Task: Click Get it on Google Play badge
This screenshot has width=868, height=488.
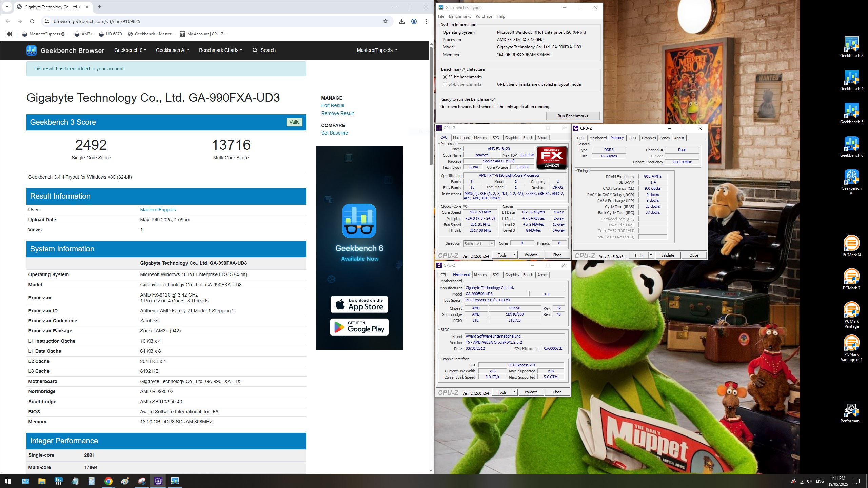Action: pos(359,327)
